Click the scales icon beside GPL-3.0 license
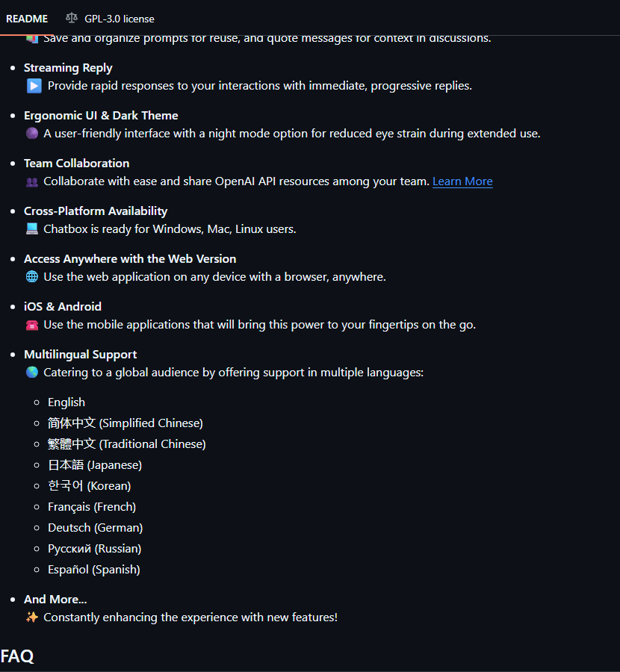 (x=71, y=18)
